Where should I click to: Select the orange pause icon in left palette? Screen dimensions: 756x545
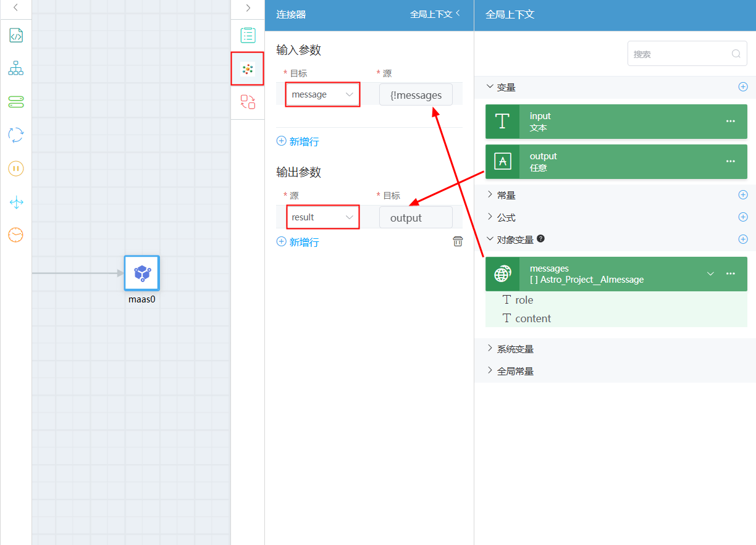tap(16, 168)
